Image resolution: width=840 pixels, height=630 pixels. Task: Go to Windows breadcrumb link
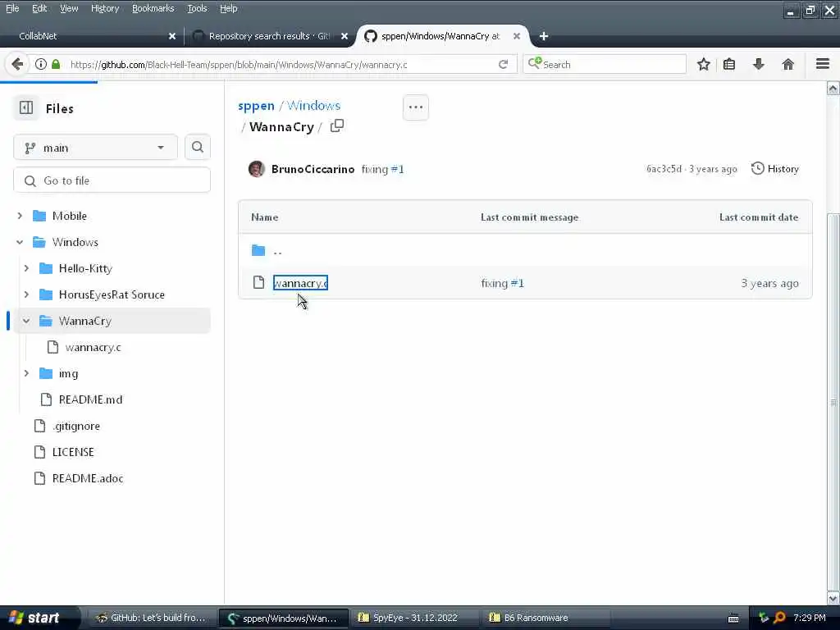[313, 106]
